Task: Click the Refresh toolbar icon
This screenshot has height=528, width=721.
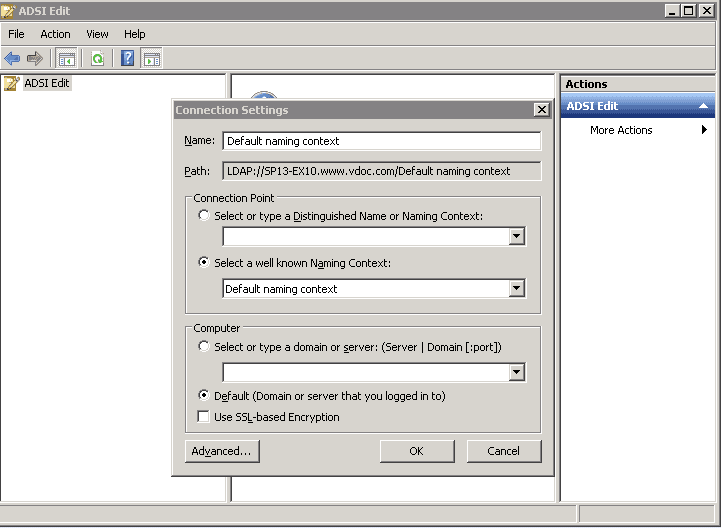Action: [97, 58]
